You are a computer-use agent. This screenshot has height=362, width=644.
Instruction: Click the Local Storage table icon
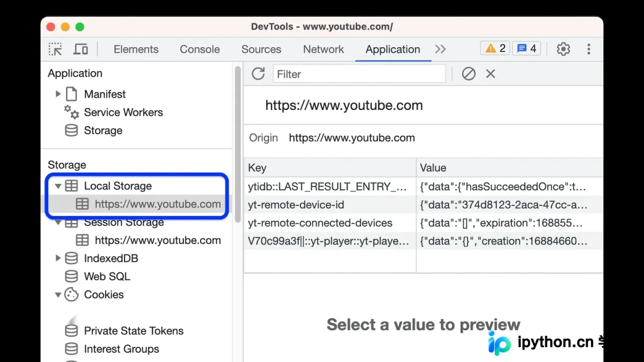pos(71,186)
